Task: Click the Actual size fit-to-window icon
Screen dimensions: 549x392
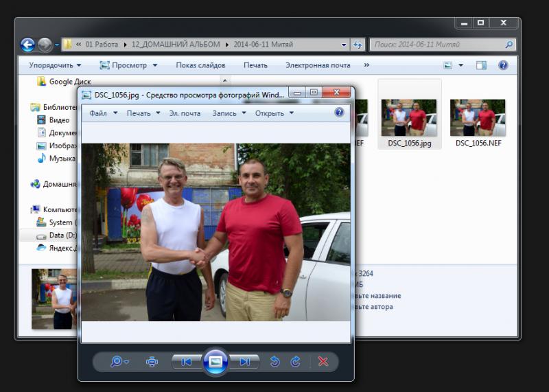Action: (x=152, y=362)
